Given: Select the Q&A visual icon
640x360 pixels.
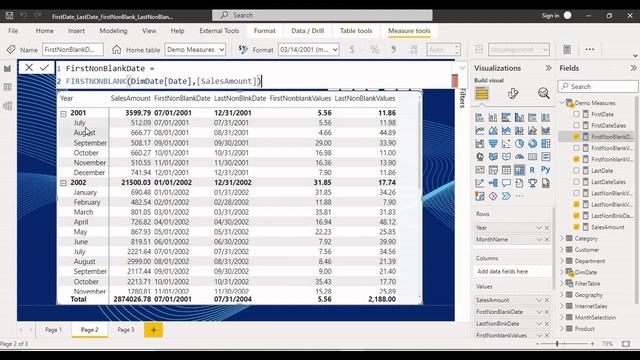Looking at the screenshot, I should [x=506, y=183].
